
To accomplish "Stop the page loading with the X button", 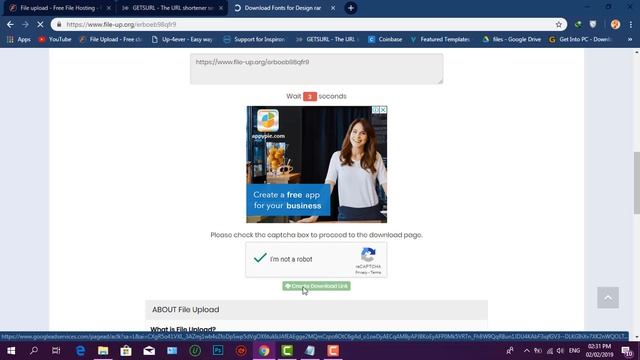I will point(40,24).
